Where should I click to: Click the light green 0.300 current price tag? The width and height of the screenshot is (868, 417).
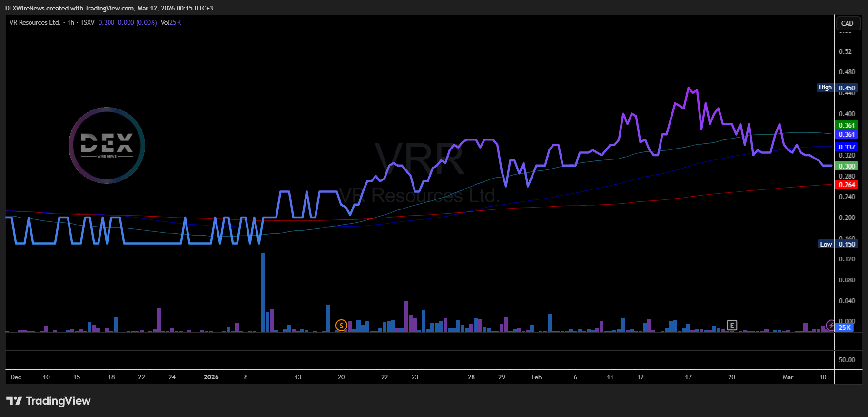point(847,166)
